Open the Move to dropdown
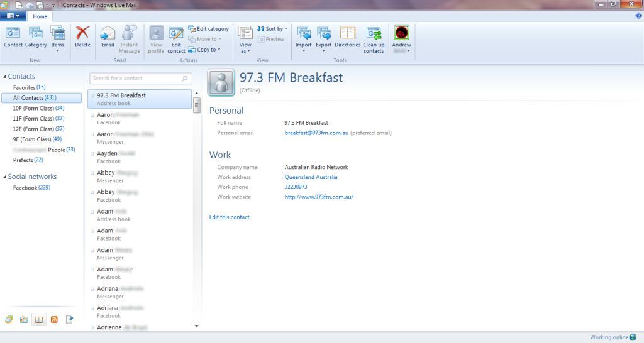The image size is (644, 343). coord(204,39)
